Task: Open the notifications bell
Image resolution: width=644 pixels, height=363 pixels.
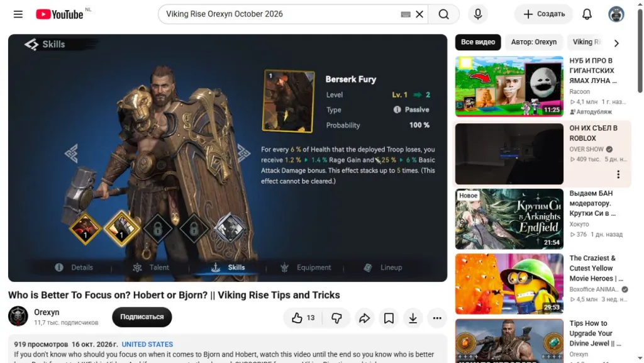Action: point(587,14)
